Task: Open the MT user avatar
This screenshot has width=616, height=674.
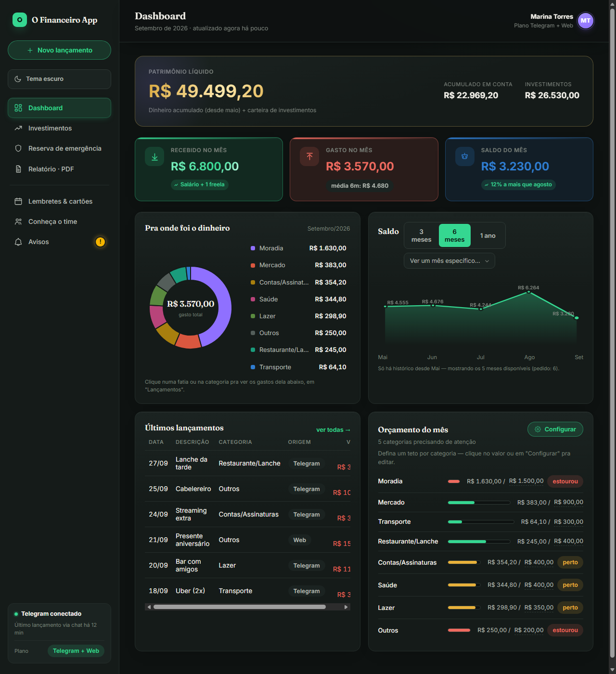Action: point(585,21)
